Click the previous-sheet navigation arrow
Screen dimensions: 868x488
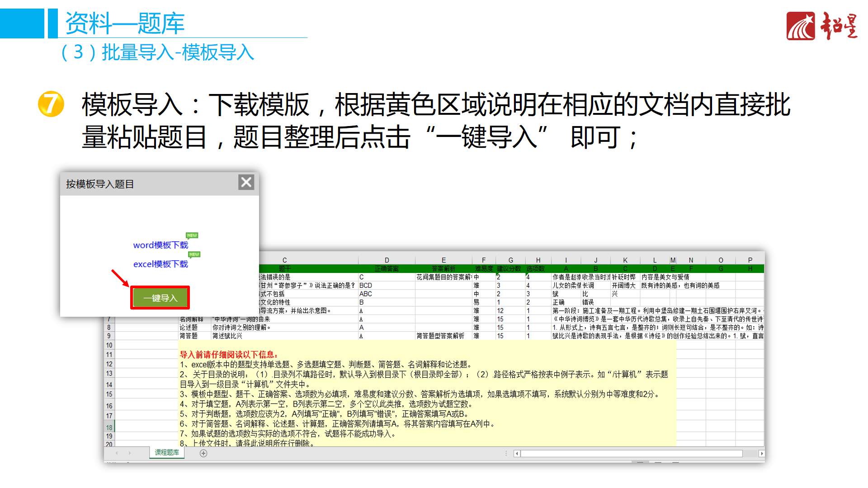[x=117, y=453]
